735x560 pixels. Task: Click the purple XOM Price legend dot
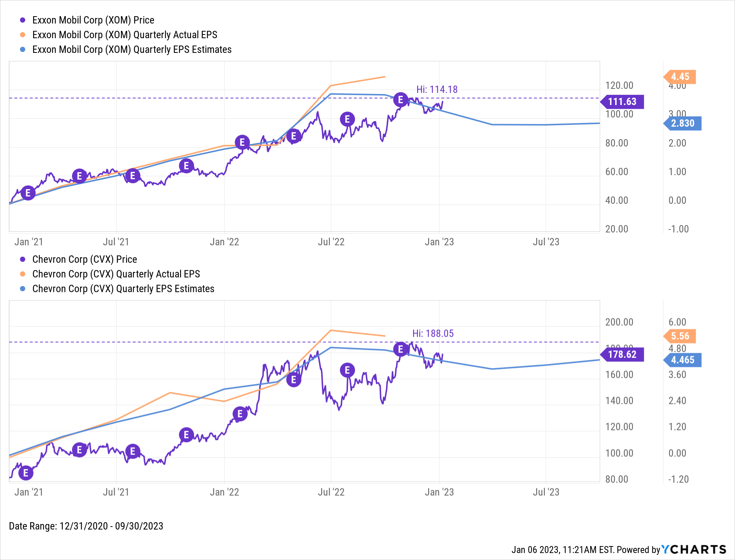23,20
